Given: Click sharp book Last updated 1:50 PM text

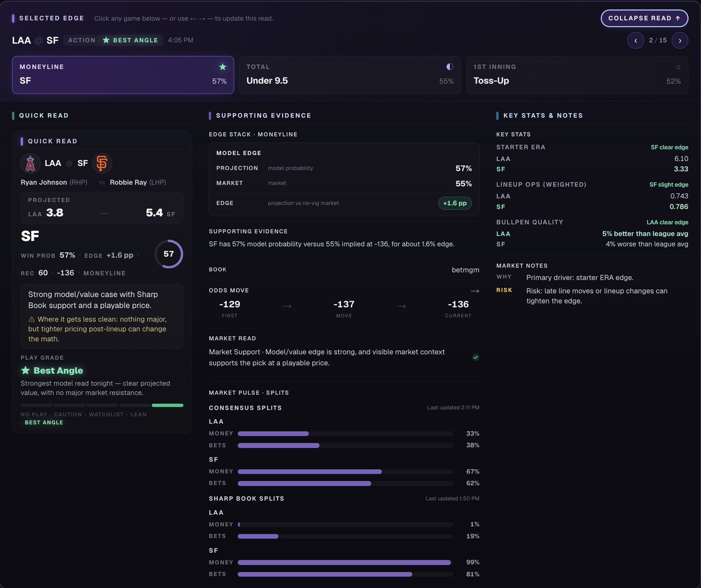Looking at the screenshot, I should [x=453, y=499].
